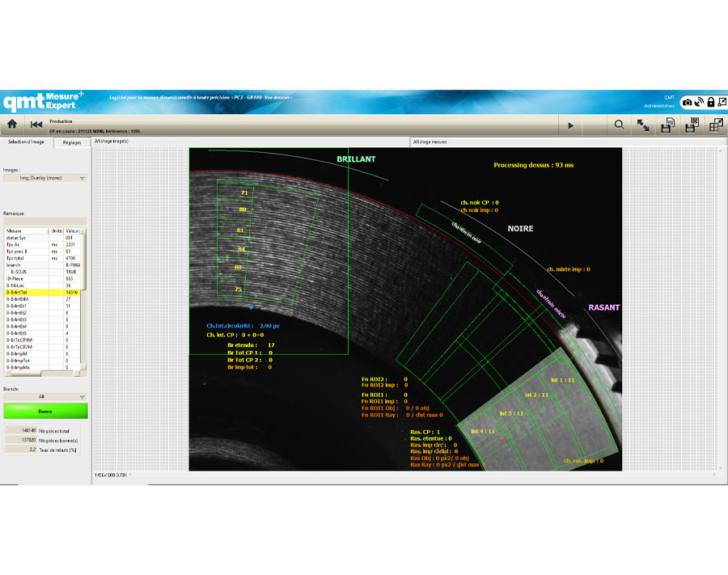Image resolution: width=728 pixels, height=575 pixels.
Task: Click the padlock icon in header
Action: pyautogui.click(x=710, y=102)
